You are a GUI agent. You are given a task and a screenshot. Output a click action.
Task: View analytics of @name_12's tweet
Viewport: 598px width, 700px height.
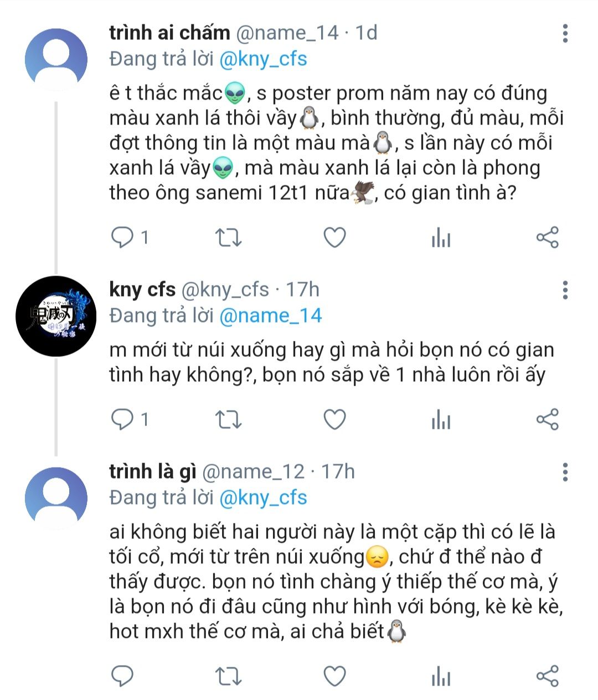[x=441, y=676]
